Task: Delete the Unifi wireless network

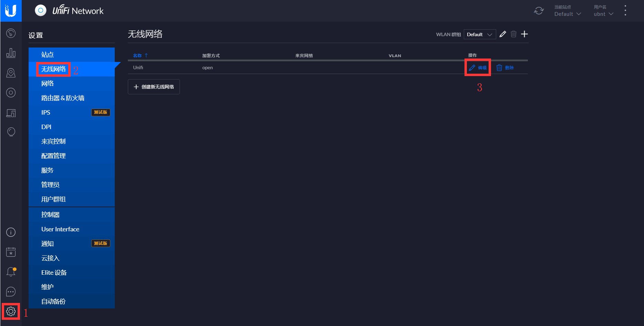Action: click(505, 67)
